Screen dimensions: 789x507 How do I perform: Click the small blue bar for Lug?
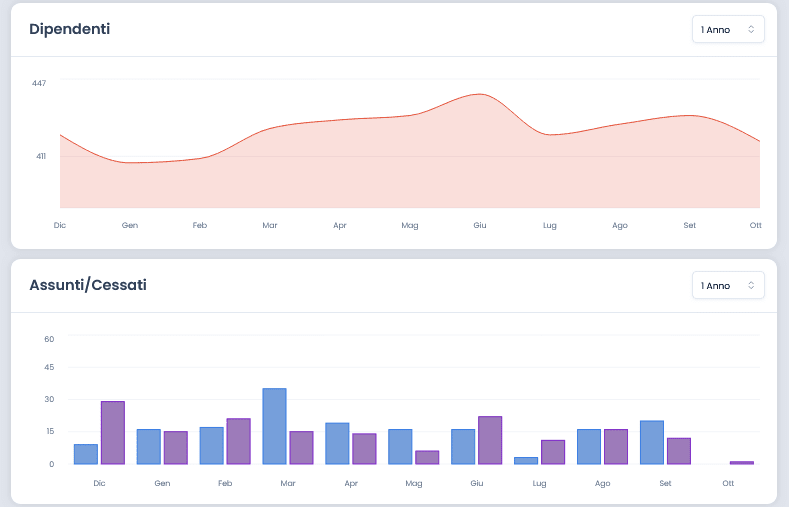click(526, 460)
